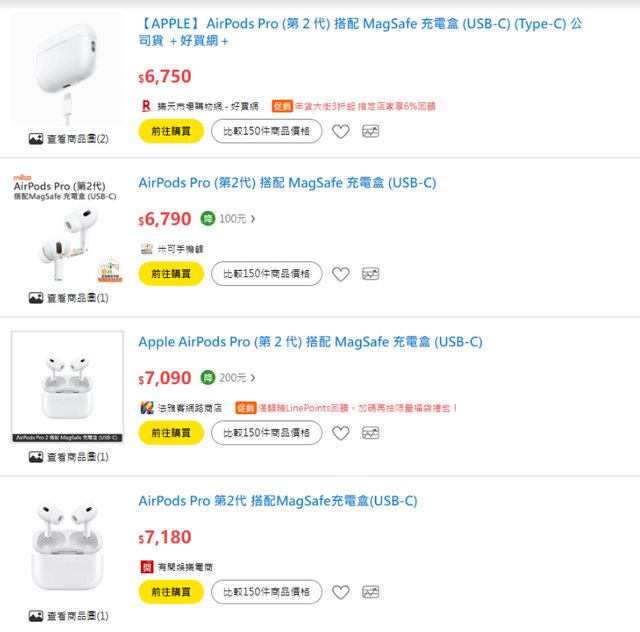Expand the 100元 price drop details

coord(237,219)
